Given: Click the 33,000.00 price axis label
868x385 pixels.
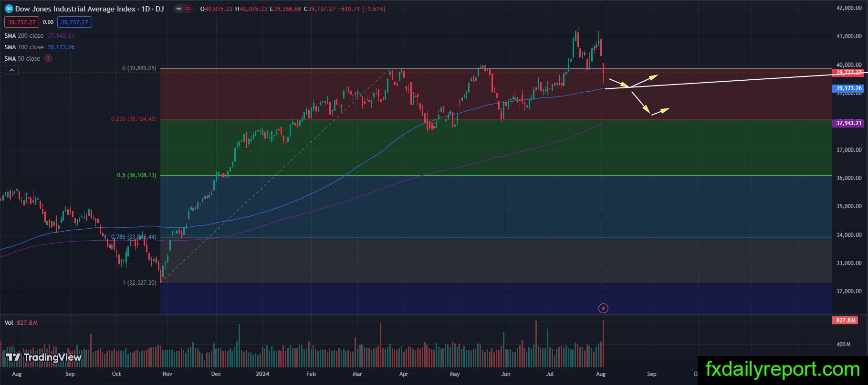Looking at the screenshot, I should pos(849,263).
